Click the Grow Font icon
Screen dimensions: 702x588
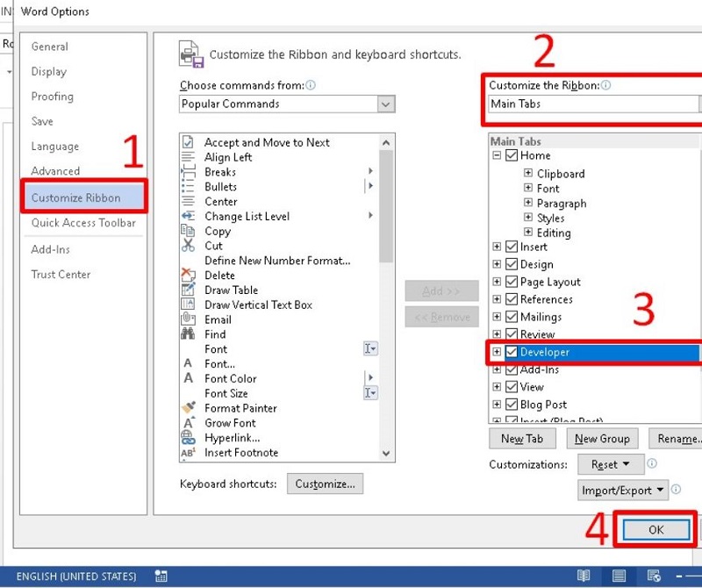point(188,423)
